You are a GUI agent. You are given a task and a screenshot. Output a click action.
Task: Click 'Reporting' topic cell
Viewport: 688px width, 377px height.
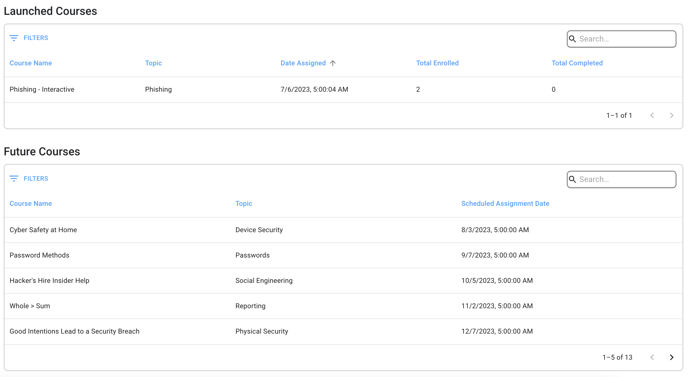point(250,306)
